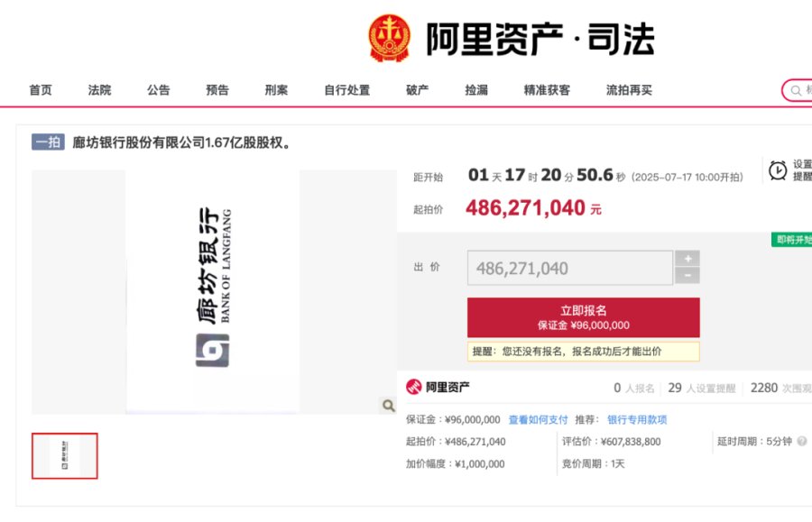
Task: Click the large Bank of Langfang image
Action: coord(213,292)
